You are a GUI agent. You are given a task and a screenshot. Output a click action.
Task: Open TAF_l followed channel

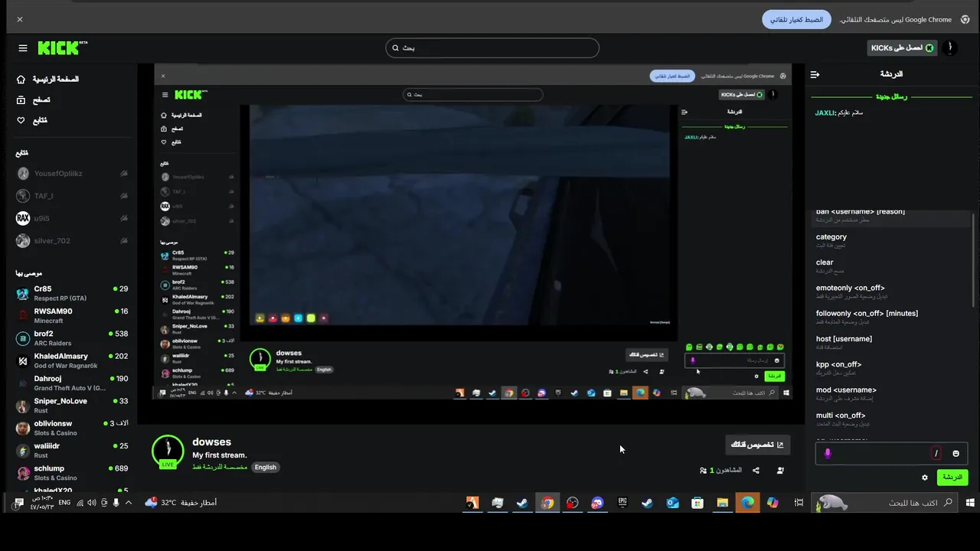click(x=72, y=196)
